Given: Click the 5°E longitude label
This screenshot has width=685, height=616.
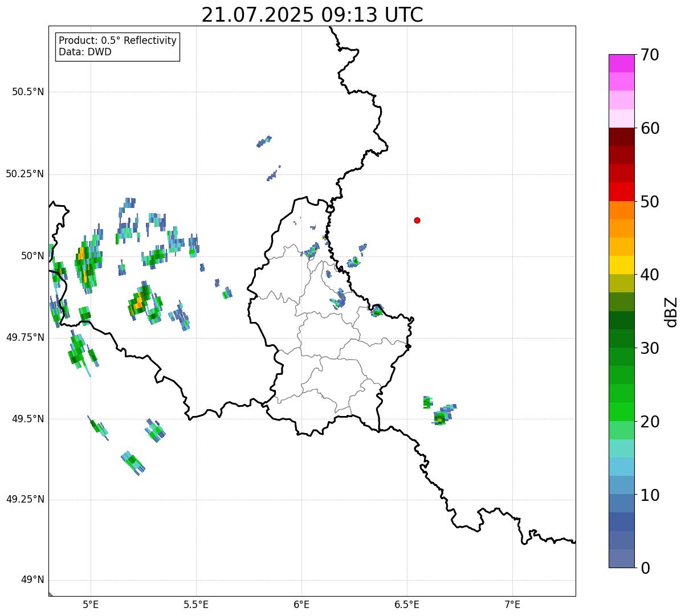Looking at the screenshot, I should point(91,605).
